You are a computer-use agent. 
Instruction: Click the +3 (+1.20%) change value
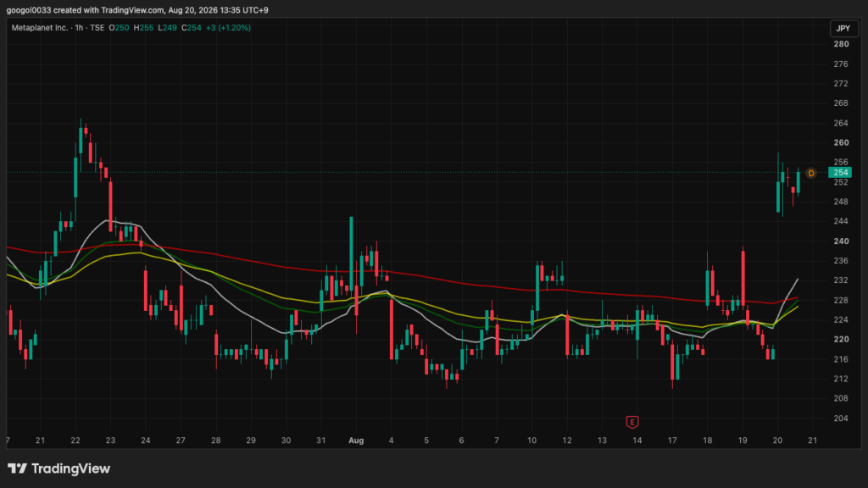[228, 28]
